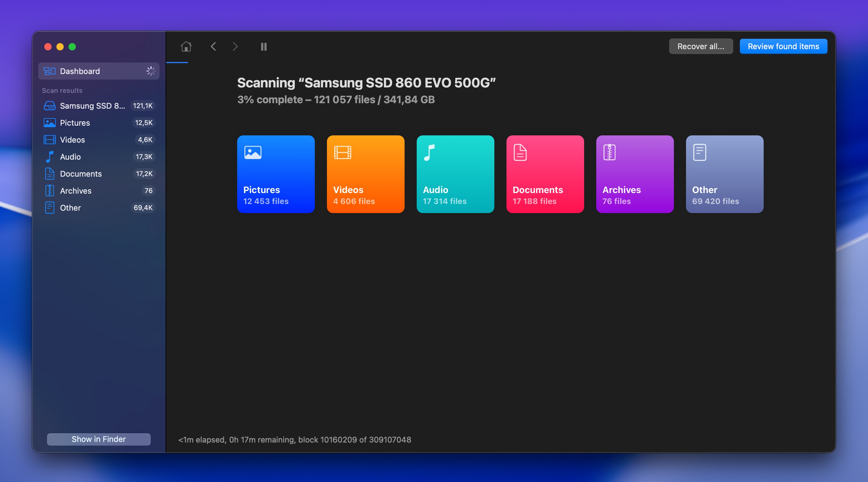Screen dimensions: 868x482
Task: Click Show in Finder button
Action: pos(98,439)
